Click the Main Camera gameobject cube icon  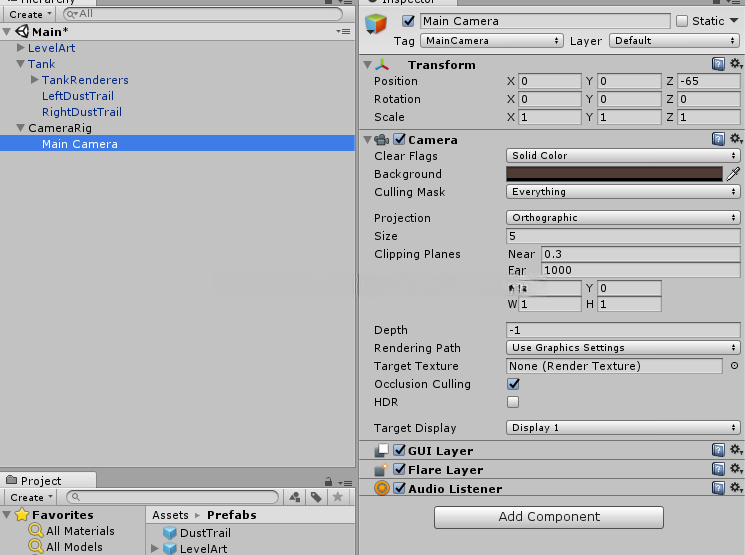point(376,24)
